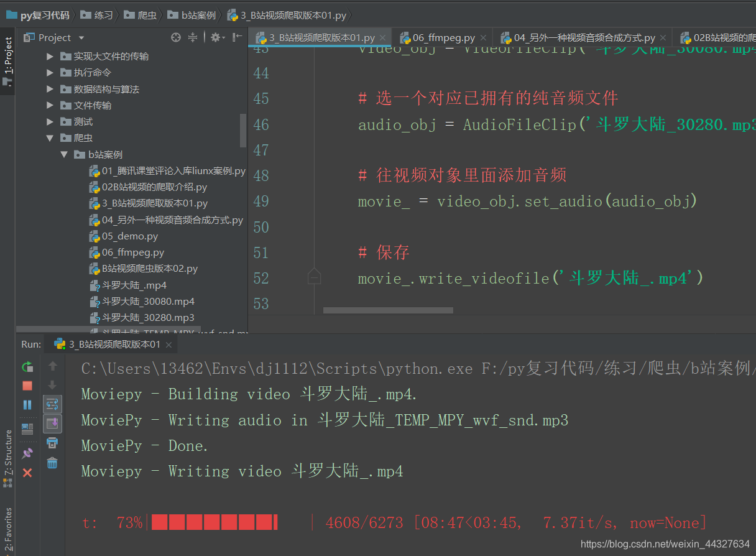756x556 pixels.
Task: Click the py复习代码 breadcrumb
Action: point(38,15)
